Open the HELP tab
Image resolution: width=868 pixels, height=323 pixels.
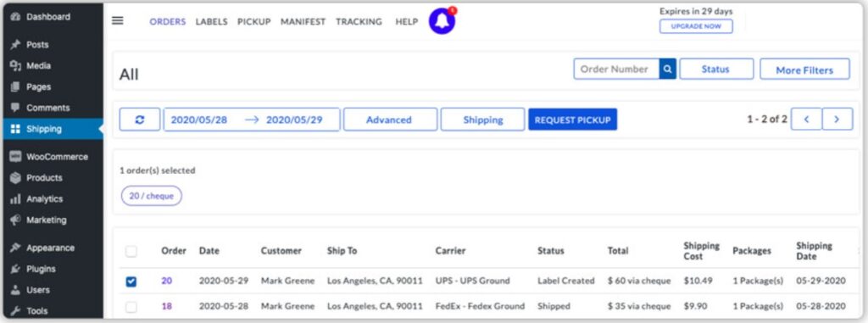tap(406, 21)
